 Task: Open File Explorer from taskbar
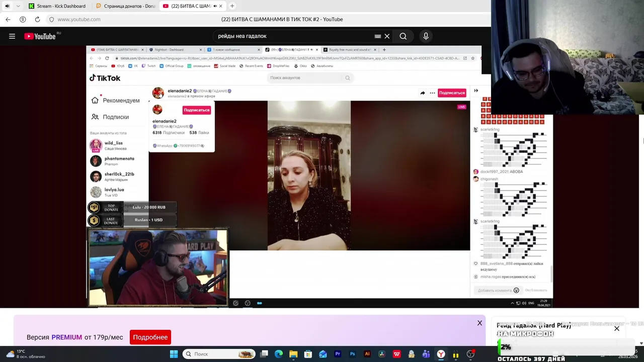pos(293,354)
